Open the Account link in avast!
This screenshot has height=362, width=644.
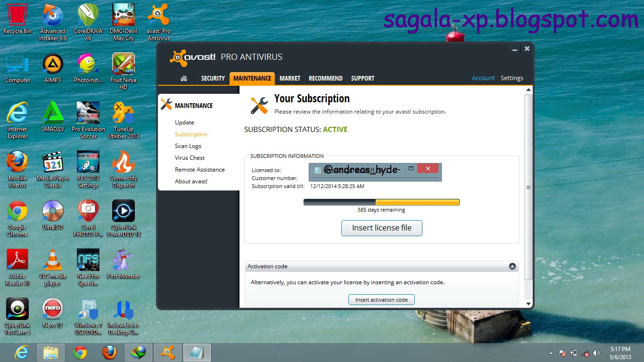483,78
